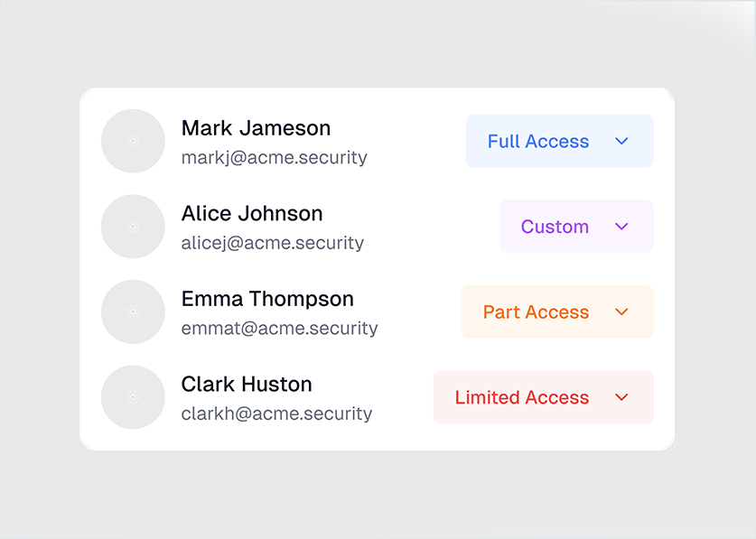The image size is (756, 539).
Task: Select the Alice Johnson name
Action: click(x=252, y=214)
